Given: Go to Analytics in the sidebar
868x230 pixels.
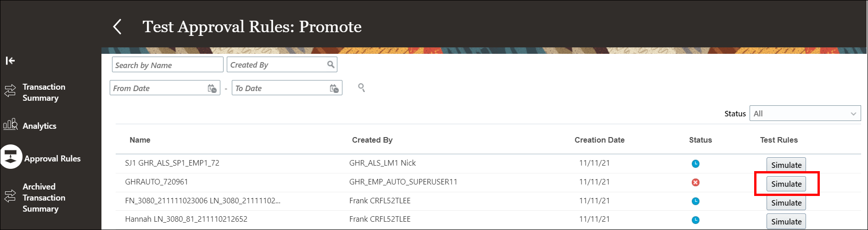Looking at the screenshot, I should (x=39, y=126).
